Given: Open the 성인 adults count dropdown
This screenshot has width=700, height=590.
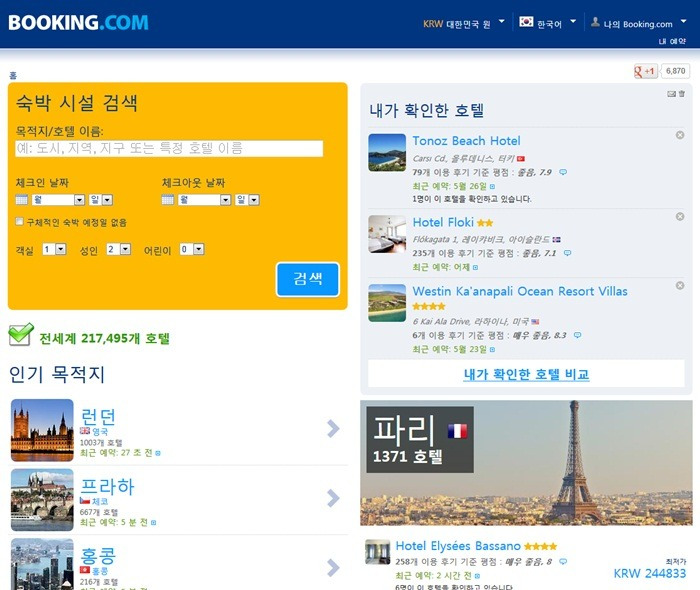Looking at the screenshot, I should point(118,249).
